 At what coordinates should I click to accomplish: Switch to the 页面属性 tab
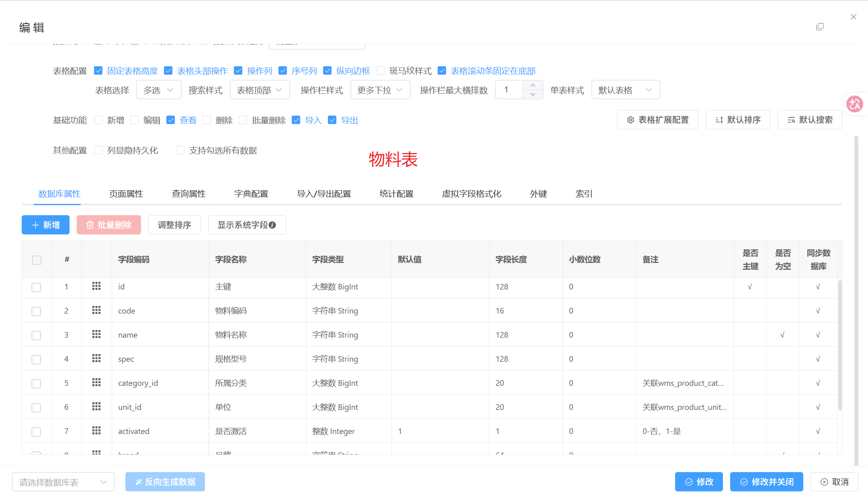(x=126, y=194)
